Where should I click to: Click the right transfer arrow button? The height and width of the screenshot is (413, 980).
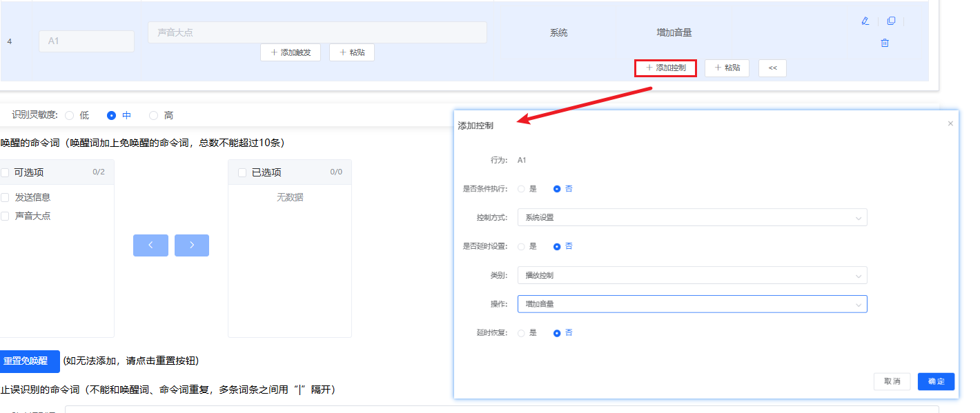192,245
